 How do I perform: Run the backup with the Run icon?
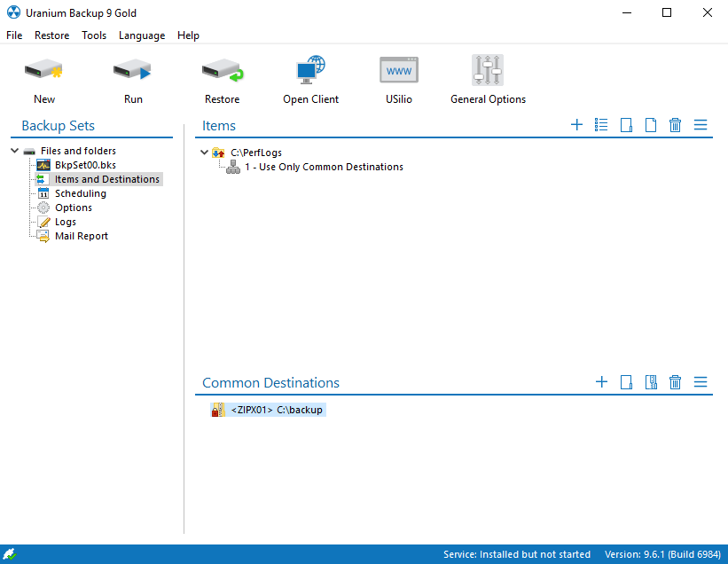click(x=133, y=70)
